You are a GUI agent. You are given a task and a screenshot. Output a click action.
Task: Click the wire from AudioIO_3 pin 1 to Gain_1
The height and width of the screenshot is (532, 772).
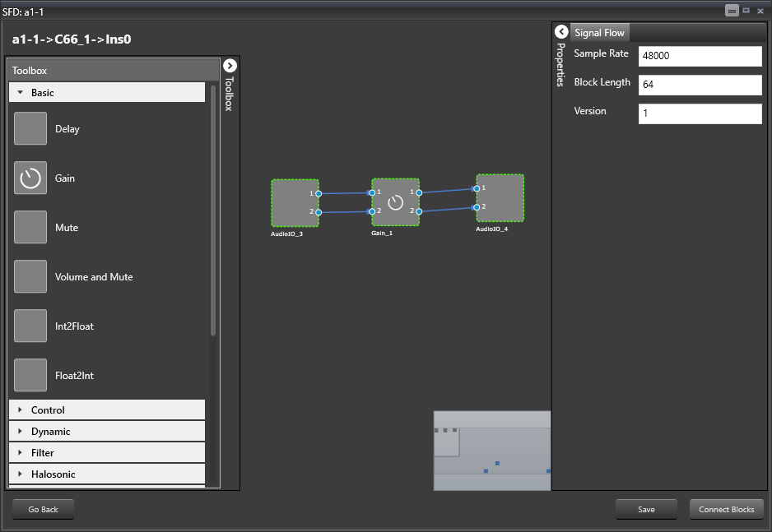pos(345,193)
